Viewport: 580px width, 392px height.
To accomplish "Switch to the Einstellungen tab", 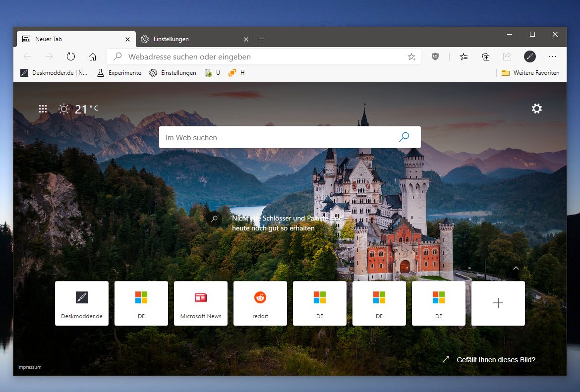I will coord(171,39).
